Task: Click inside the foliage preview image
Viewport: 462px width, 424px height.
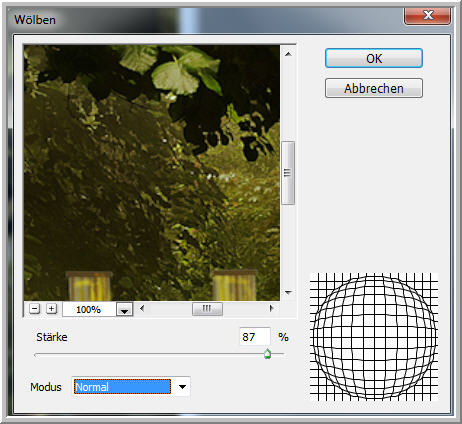Action: (x=152, y=173)
